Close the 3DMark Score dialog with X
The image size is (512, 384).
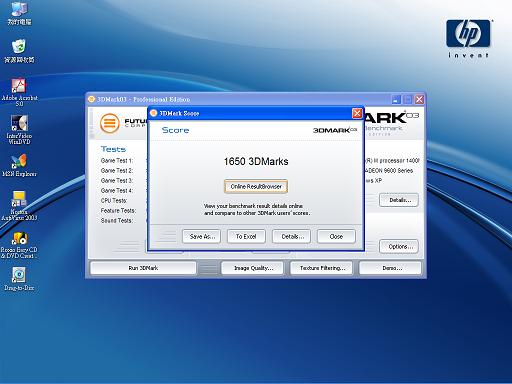pos(357,113)
